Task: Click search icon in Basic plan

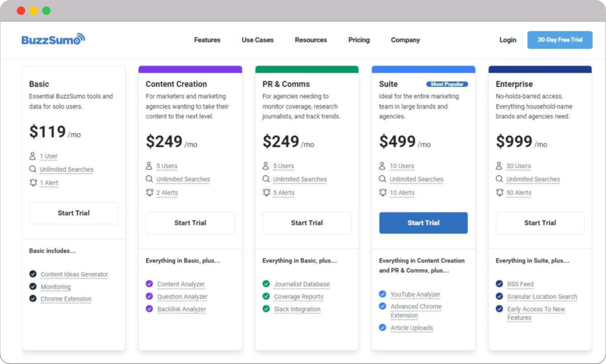Action: 33,169
